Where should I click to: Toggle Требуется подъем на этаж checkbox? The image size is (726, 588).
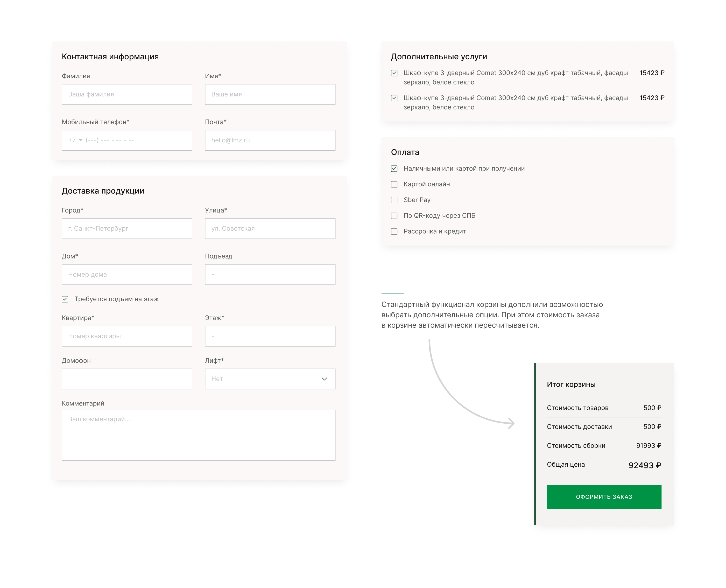65,299
